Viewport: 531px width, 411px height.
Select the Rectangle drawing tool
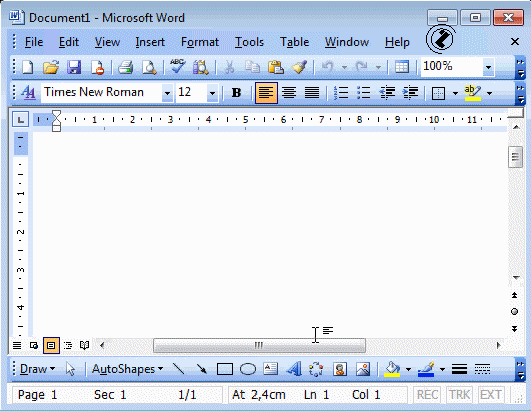225,369
